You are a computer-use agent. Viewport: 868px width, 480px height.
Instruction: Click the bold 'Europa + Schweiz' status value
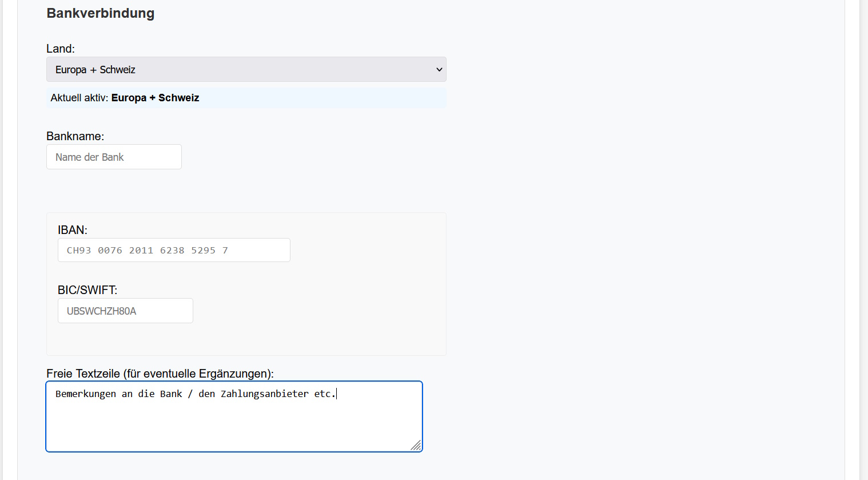155,98
